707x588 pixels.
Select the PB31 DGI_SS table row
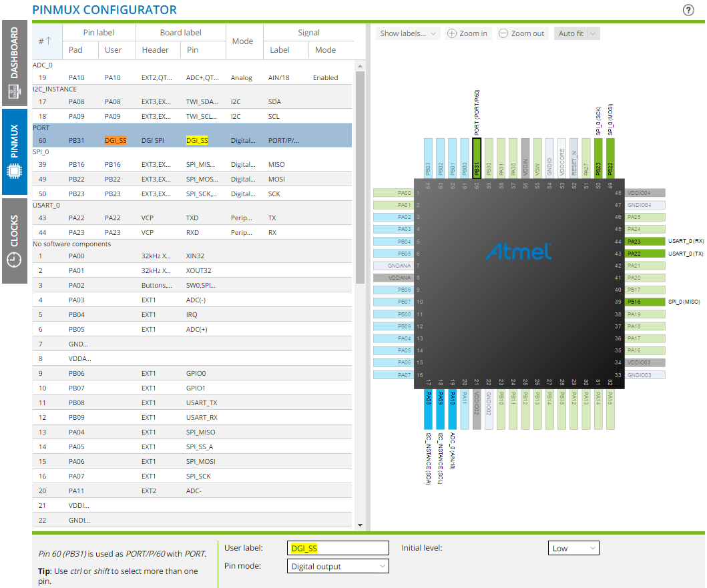[x=192, y=140]
